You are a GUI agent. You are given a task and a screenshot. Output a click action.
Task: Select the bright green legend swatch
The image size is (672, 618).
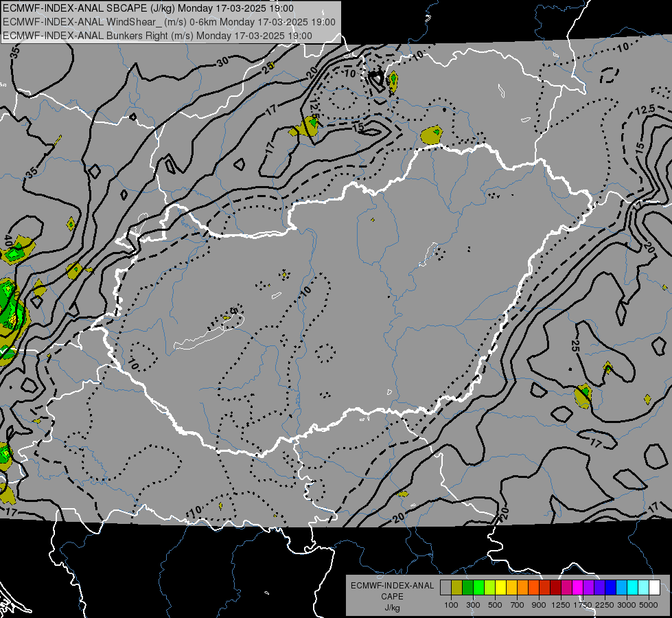pos(478,588)
